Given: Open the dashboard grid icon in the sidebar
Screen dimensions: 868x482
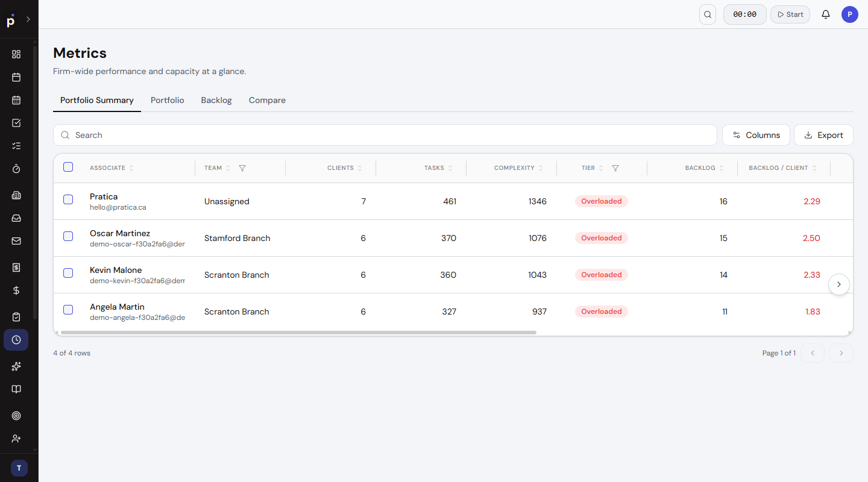Looking at the screenshot, I should point(16,54).
